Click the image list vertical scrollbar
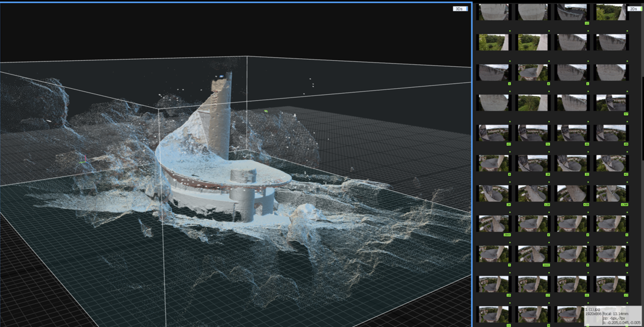This screenshot has width=644, height=327. pos(642,82)
